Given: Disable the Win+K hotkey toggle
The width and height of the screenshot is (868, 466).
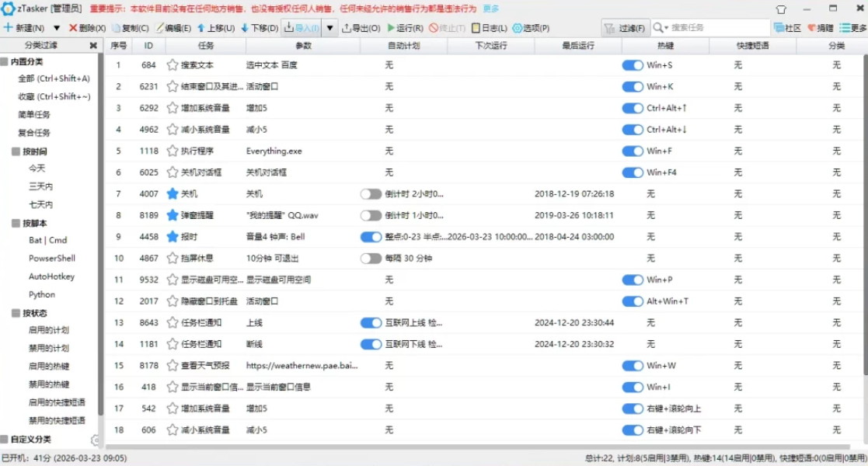Looking at the screenshot, I should [x=633, y=87].
